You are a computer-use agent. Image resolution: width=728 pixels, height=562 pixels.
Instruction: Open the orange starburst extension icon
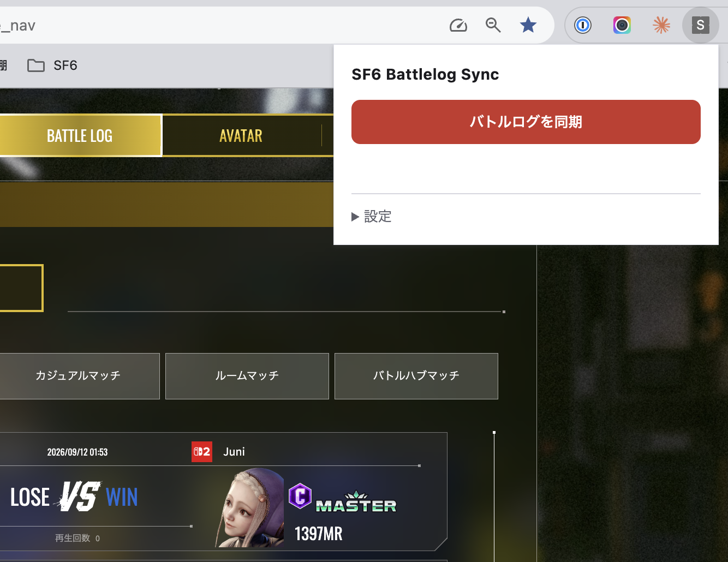[661, 25]
